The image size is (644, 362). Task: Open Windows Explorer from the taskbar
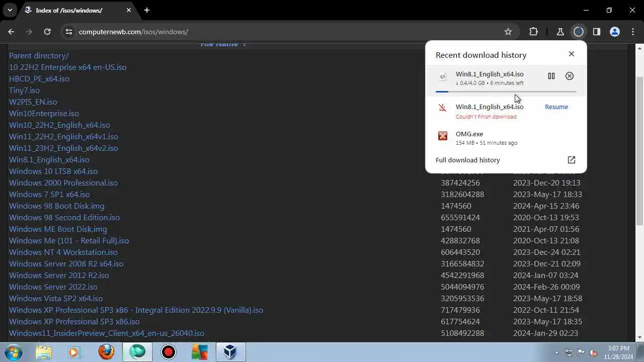[x=44, y=352]
